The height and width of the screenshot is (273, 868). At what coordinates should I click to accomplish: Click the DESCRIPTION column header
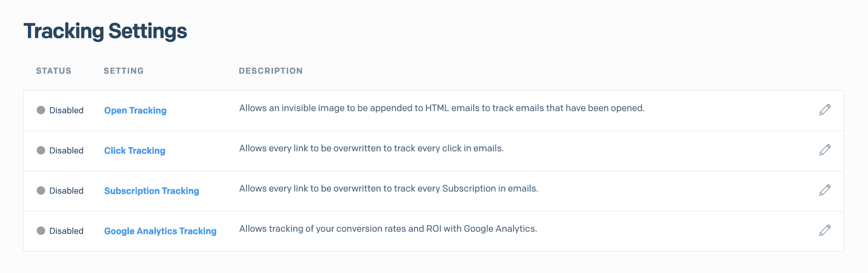[271, 71]
